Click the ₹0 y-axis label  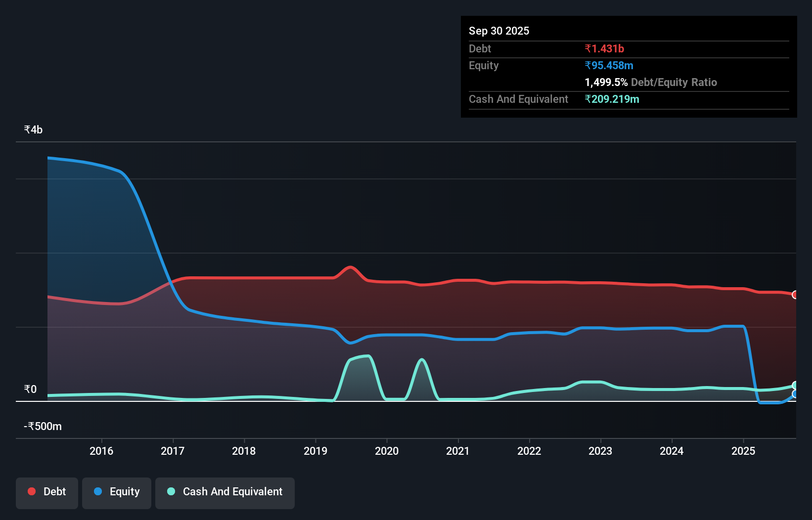(30, 389)
